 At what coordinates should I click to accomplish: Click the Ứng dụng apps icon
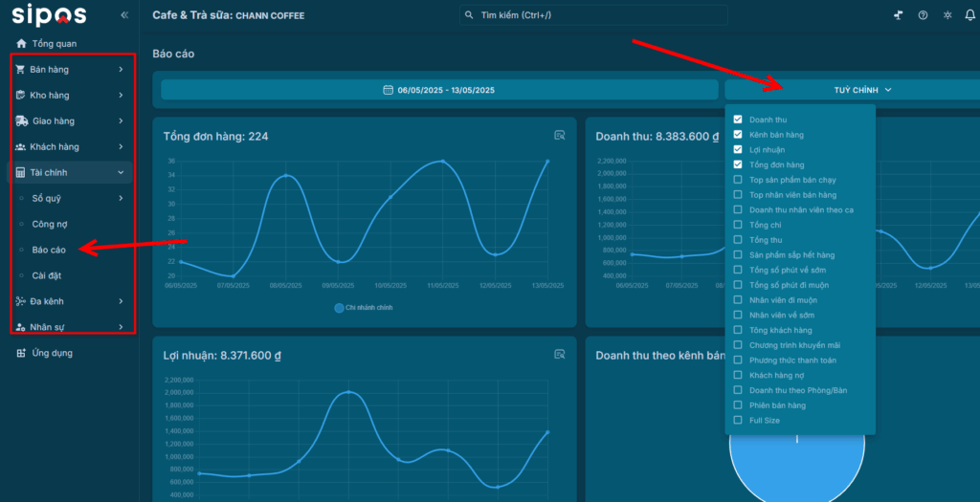[x=21, y=353]
